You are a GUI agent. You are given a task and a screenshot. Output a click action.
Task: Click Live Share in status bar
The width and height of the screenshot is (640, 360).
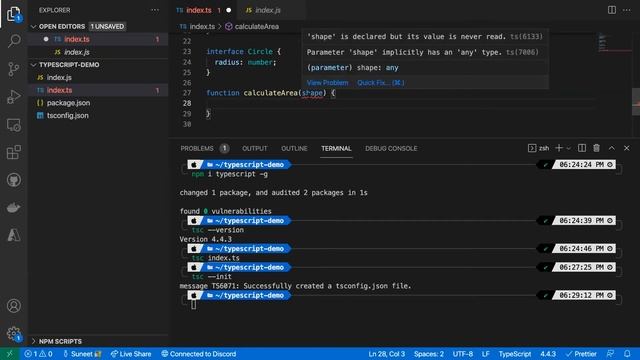131,354
